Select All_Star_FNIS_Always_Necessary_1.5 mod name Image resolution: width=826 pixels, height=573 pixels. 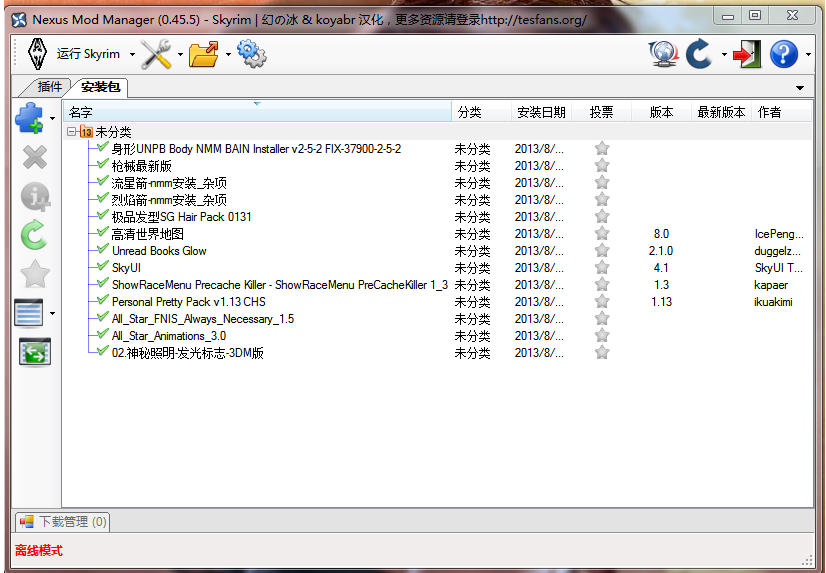coord(203,319)
